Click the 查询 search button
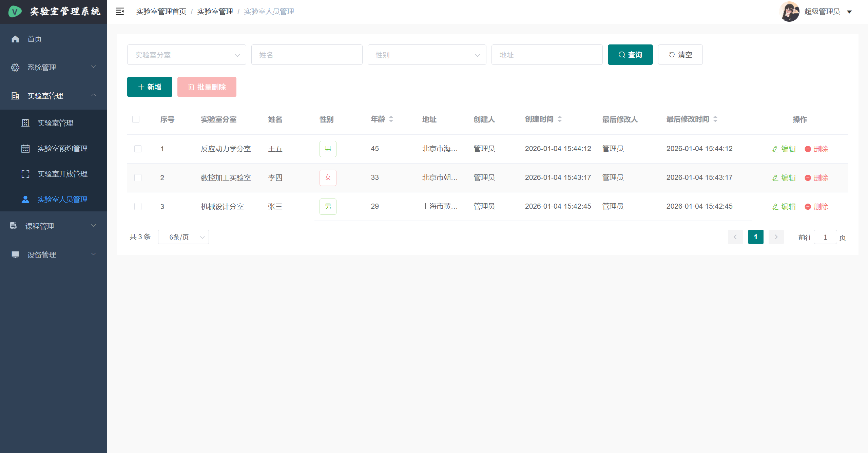 tap(630, 55)
